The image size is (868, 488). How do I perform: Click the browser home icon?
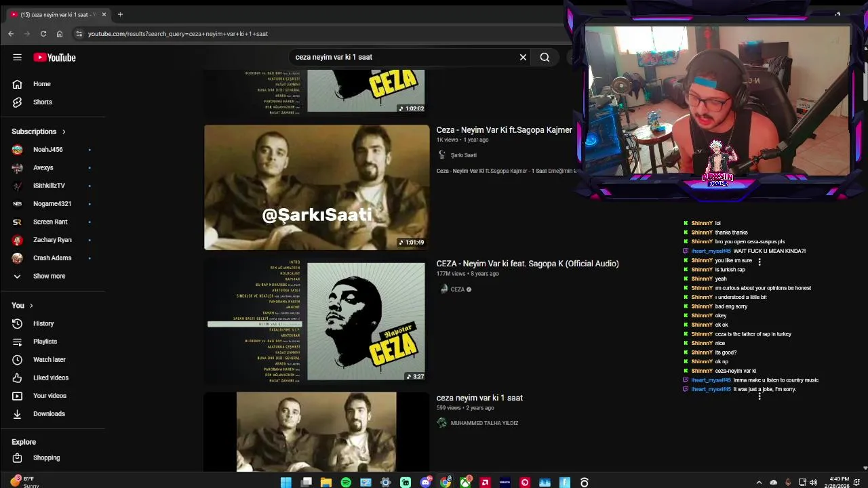60,34
